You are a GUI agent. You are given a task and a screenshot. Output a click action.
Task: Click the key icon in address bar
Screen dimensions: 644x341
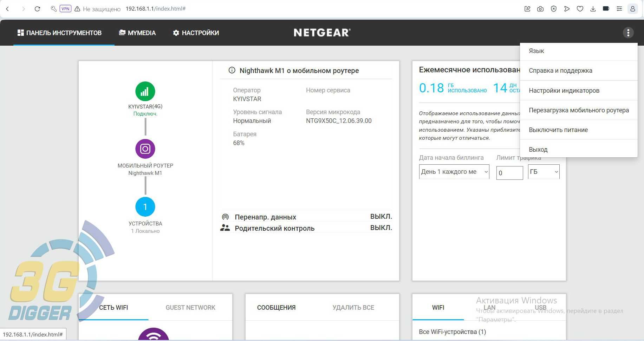53,9
